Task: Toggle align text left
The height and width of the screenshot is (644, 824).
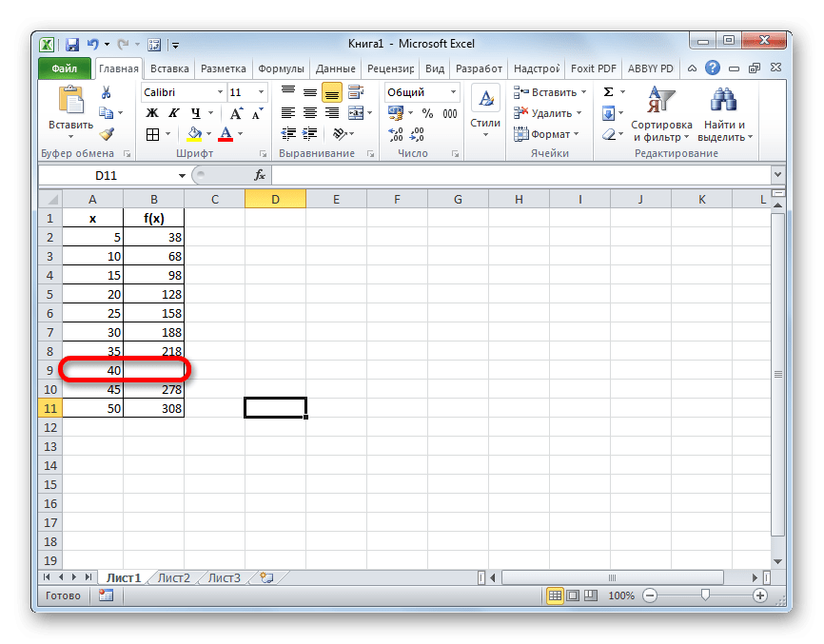Action: pos(288,113)
